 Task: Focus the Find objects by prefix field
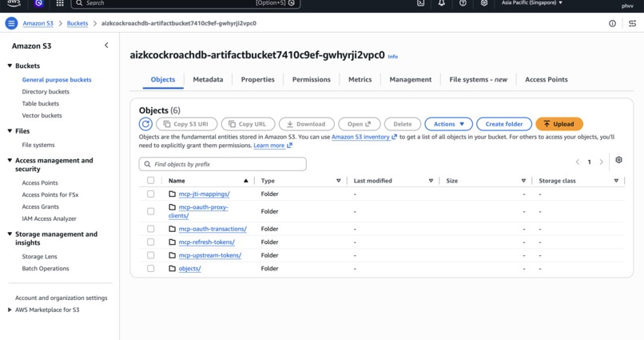223,164
